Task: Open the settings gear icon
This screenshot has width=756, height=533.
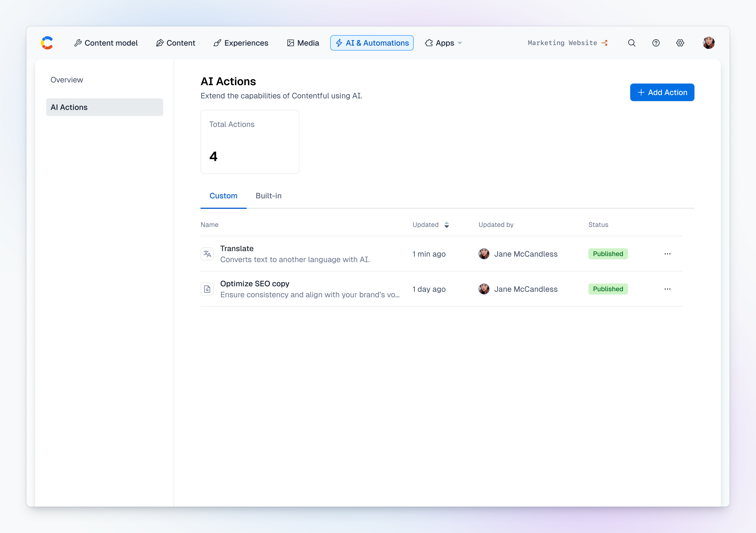Action: (x=680, y=43)
